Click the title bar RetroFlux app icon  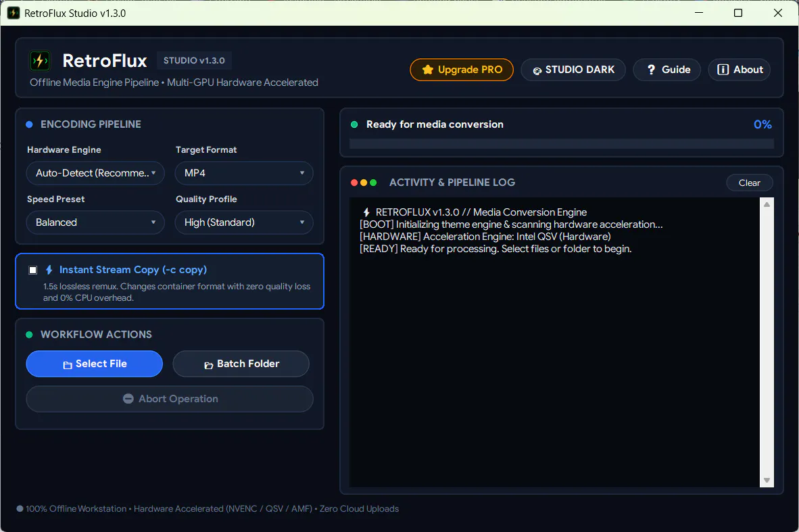[14, 14]
